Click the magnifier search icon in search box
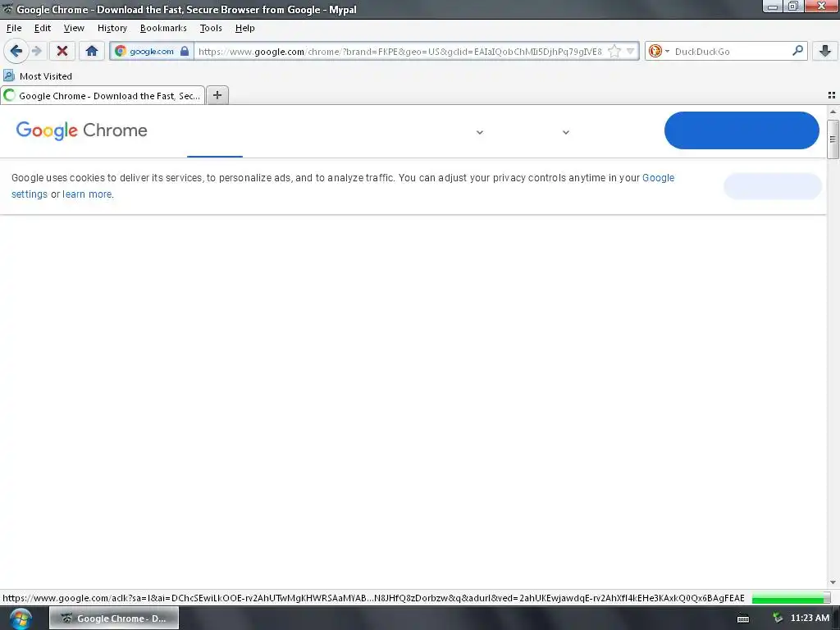Image resolution: width=840 pixels, height=630 pixels. (x=797, y=51)
